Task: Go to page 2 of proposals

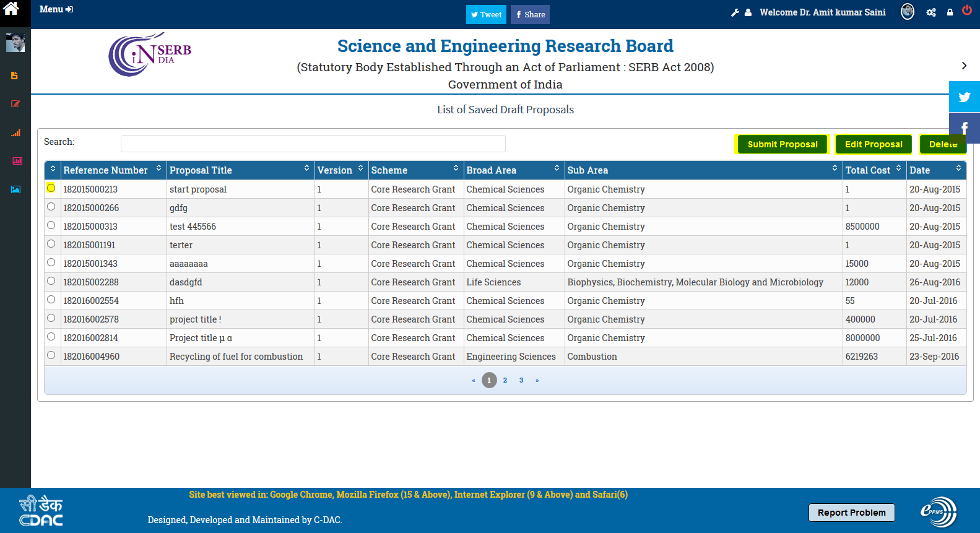Action: [505, 380]
